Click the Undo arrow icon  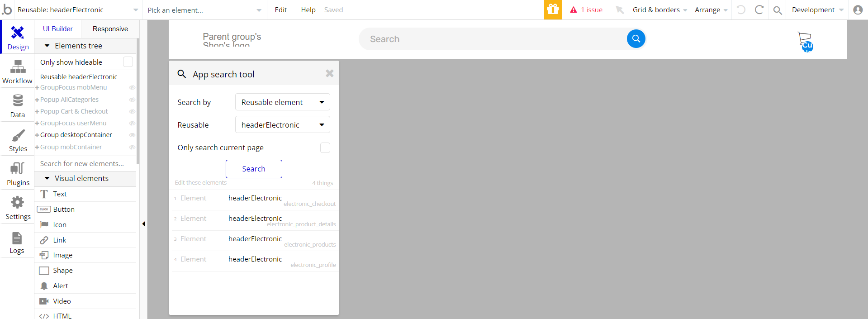[741, 10]
